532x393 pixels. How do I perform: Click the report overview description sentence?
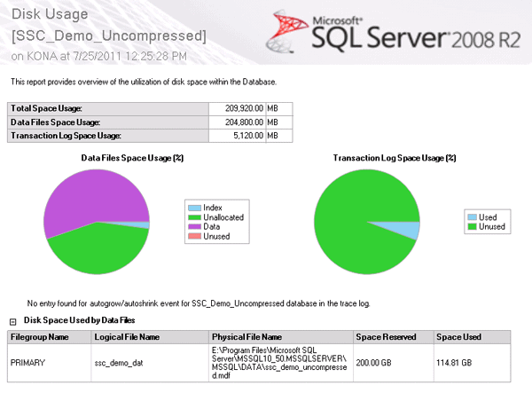[x=144, y=82]
